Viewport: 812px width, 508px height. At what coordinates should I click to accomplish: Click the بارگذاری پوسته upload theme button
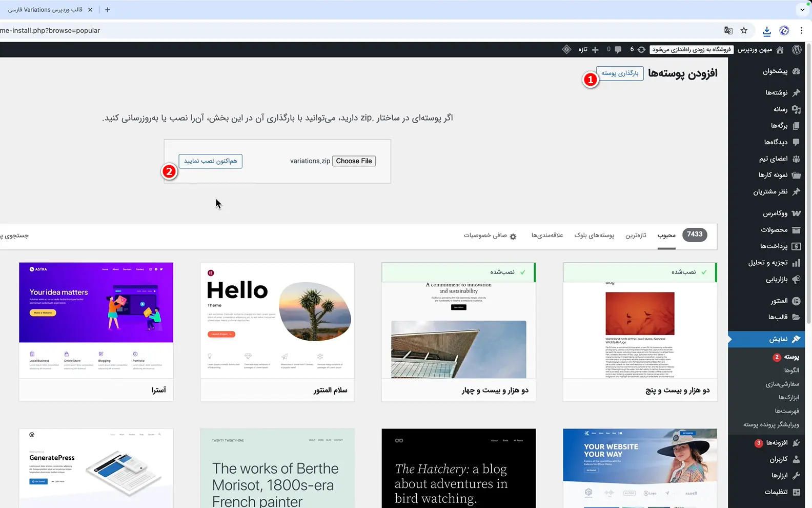coord(620,73)
